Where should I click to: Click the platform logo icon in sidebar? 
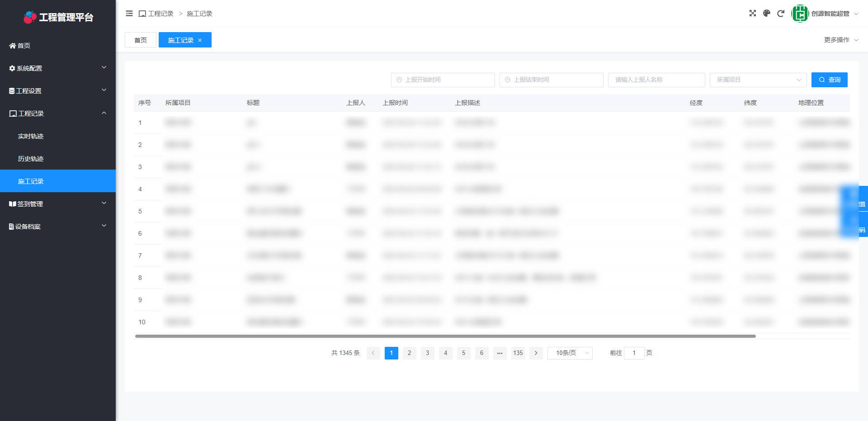tap(30, 17)
